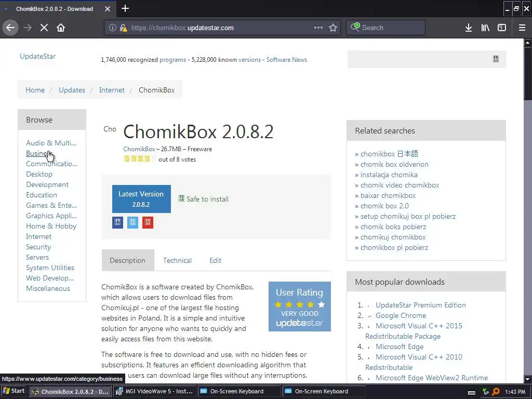Browse the Security category
This screenshot has height=399, width=532.
(38, 247)
